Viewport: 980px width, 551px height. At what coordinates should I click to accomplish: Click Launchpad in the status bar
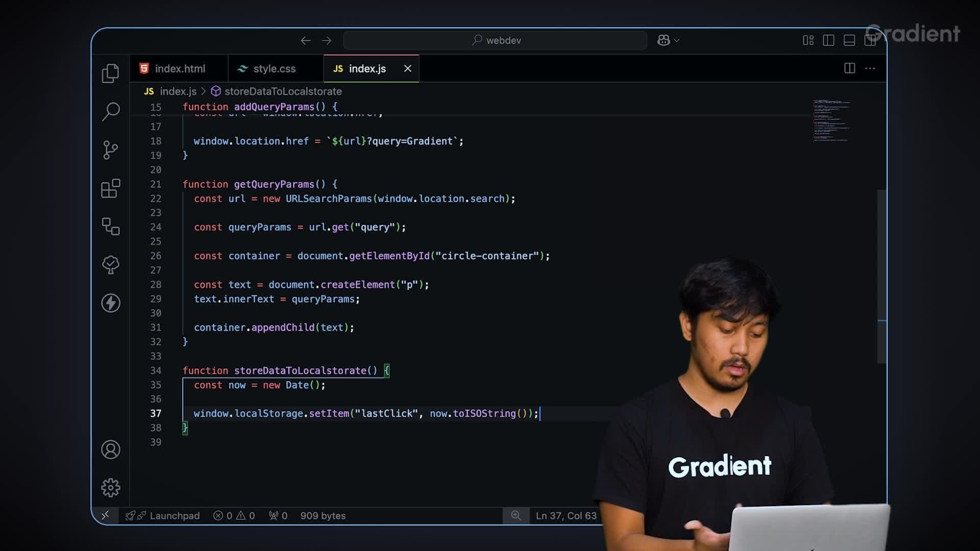[x=174, y=516]
